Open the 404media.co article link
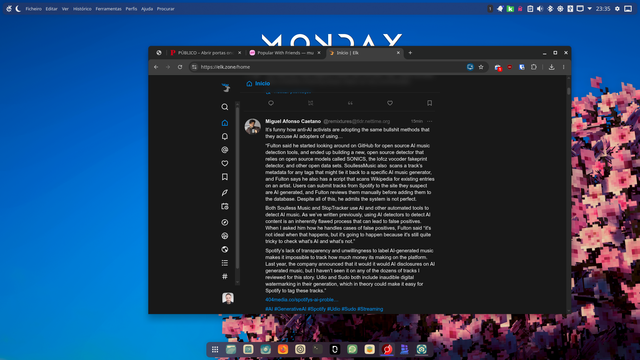This screenshot has height=360, width=640. [x=301, y=300]
